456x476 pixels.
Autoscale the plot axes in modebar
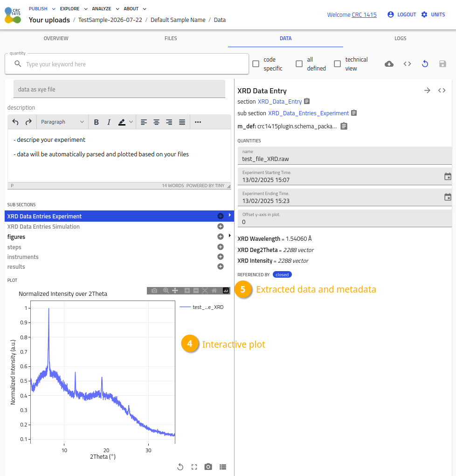point(205,291)
